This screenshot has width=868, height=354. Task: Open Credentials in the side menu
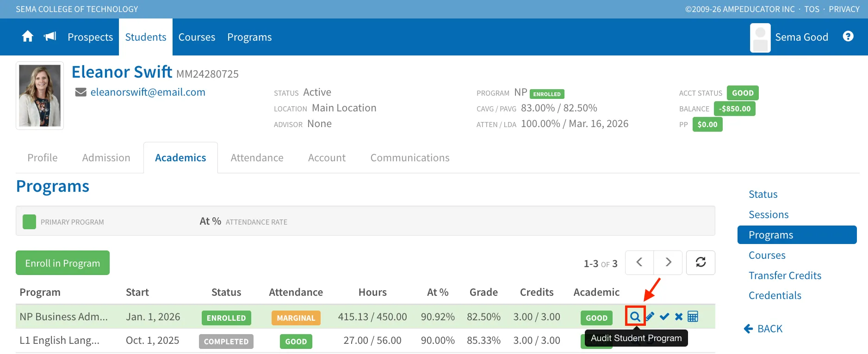pos(775,295)
